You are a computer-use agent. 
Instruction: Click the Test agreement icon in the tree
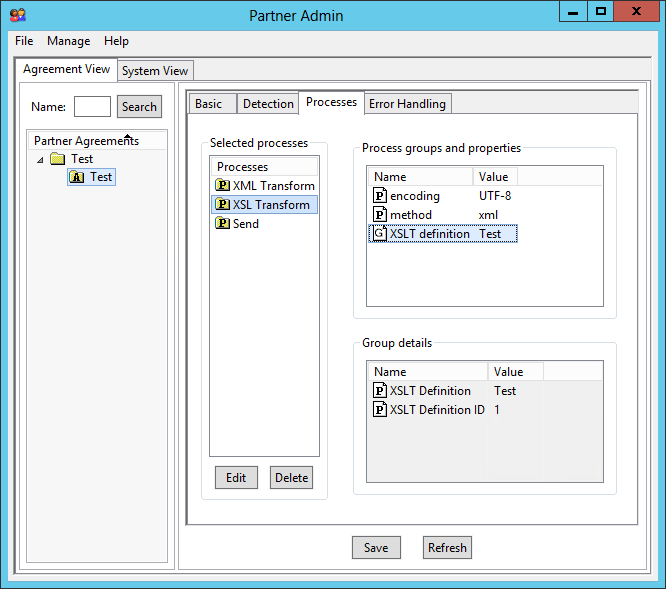pyautogui.click(x=77, y=177)
